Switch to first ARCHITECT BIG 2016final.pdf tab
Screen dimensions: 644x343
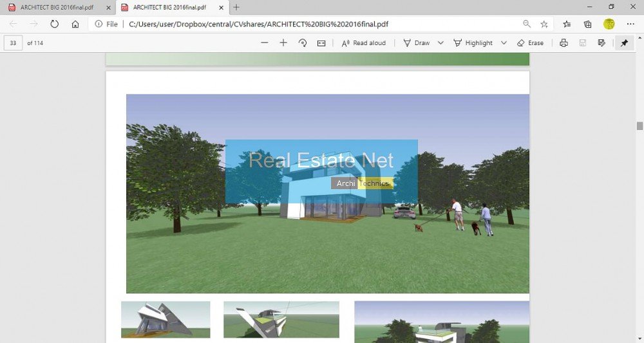[x=57, y=7]
